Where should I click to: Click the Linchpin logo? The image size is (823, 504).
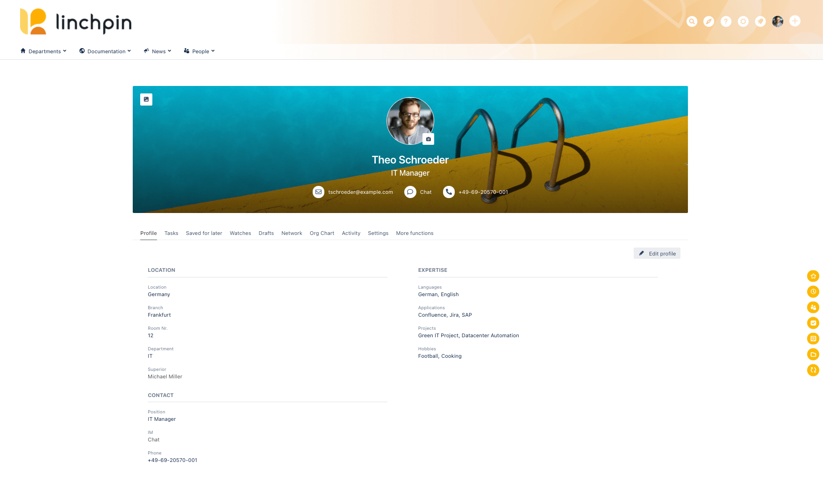pos(76,21)
